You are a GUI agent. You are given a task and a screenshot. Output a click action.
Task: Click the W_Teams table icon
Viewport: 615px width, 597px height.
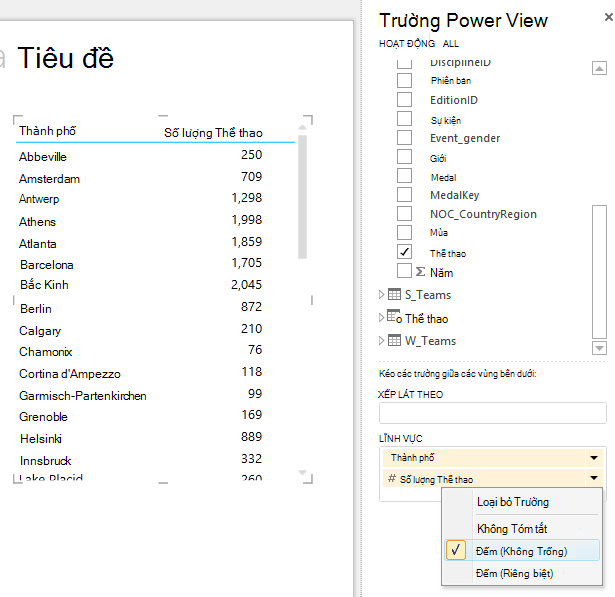tap(394, 340)
